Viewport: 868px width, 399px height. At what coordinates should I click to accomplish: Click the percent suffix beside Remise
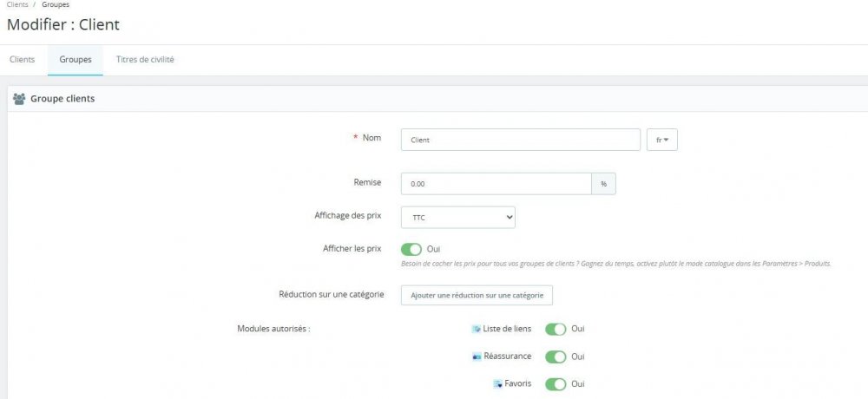point(603,184)
